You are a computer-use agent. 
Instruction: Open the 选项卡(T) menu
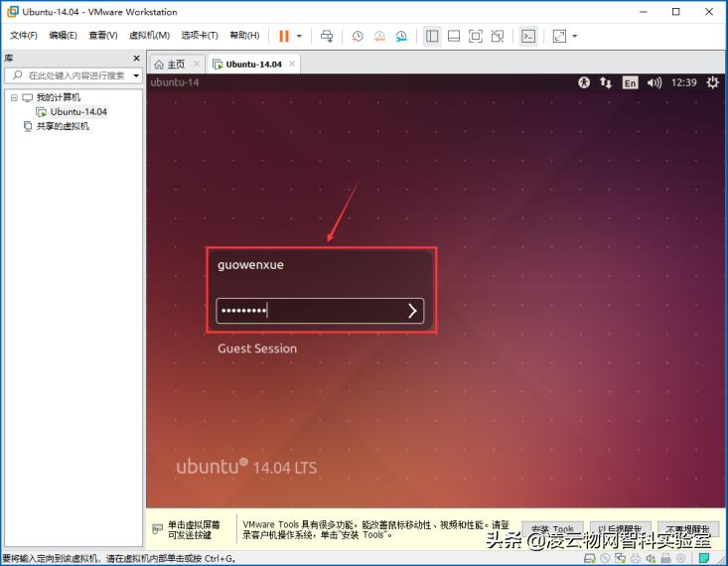tap(200, 36)
